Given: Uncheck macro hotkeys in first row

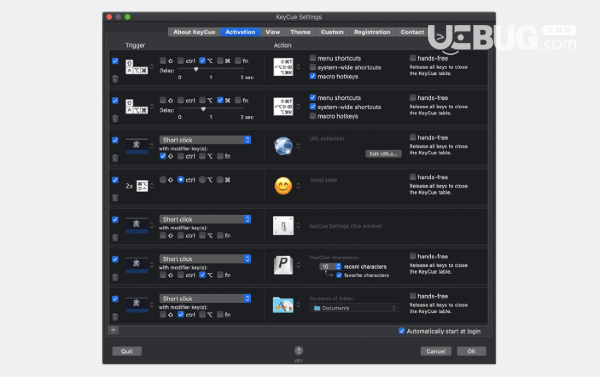Looking at the screenshot, I should click(313, 76).
